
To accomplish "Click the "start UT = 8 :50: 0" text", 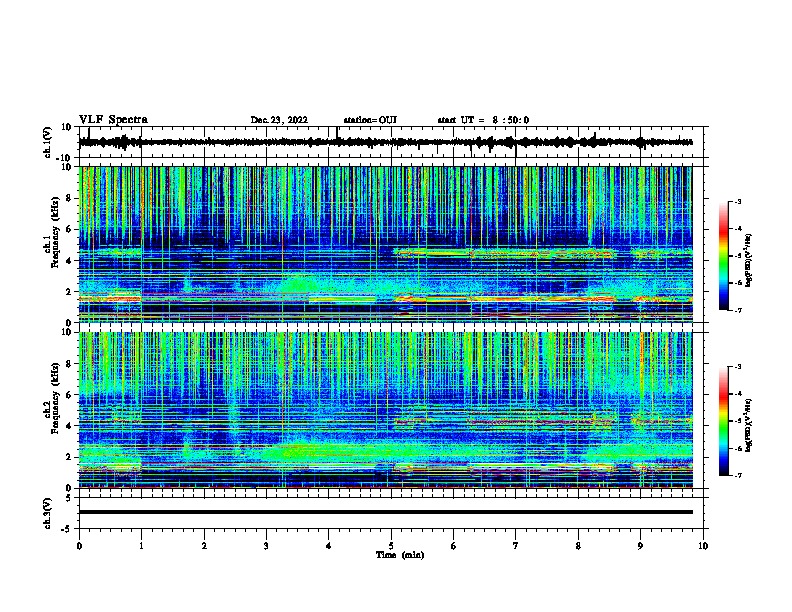I will click(483, 120).
